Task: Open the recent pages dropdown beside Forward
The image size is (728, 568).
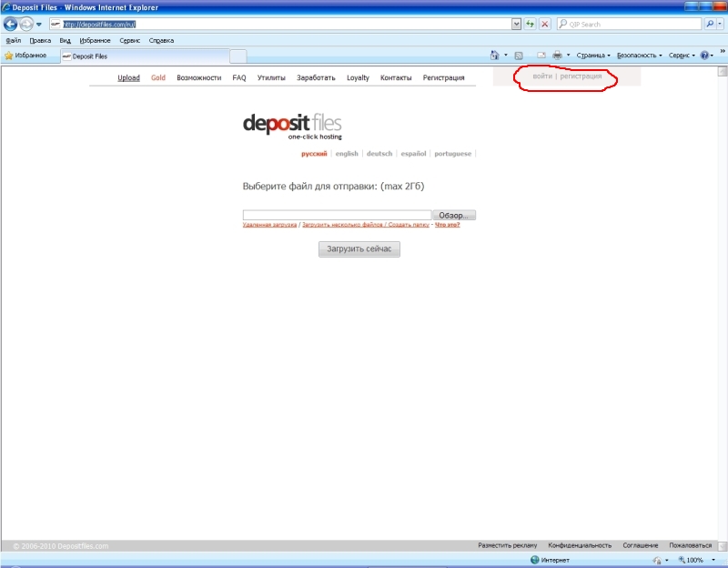Action: click(39, 25)
